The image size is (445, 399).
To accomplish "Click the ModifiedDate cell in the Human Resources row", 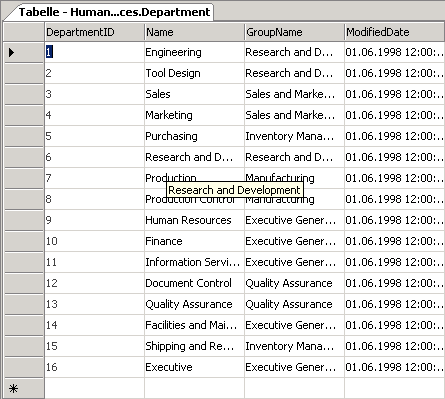I will [x=395, y=220].
